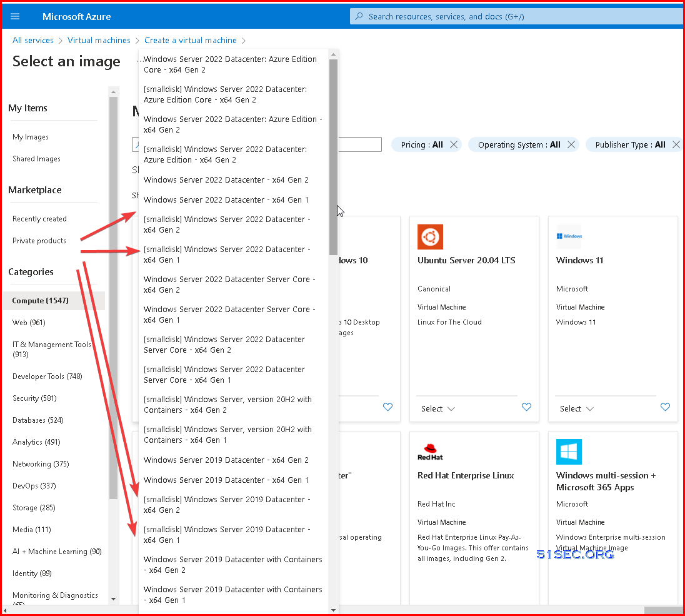
Task: Clear the Operating System filter with its X
Action: 571,144
